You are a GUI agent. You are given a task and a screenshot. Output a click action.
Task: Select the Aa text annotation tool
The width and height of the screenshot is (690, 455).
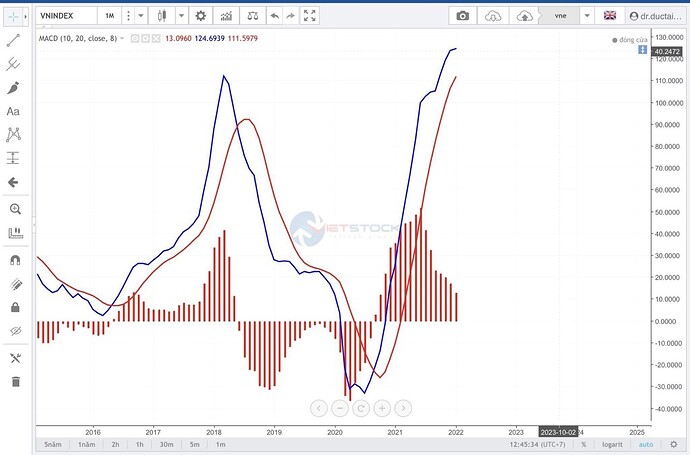14,111
